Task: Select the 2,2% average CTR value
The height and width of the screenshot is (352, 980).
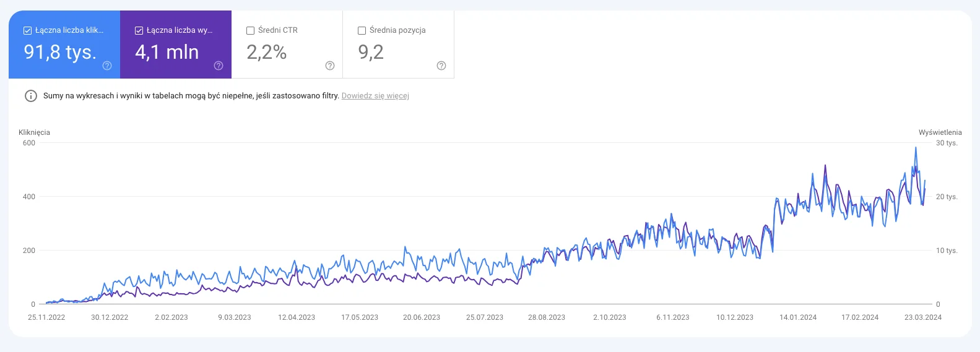Action: coord(267,52)
